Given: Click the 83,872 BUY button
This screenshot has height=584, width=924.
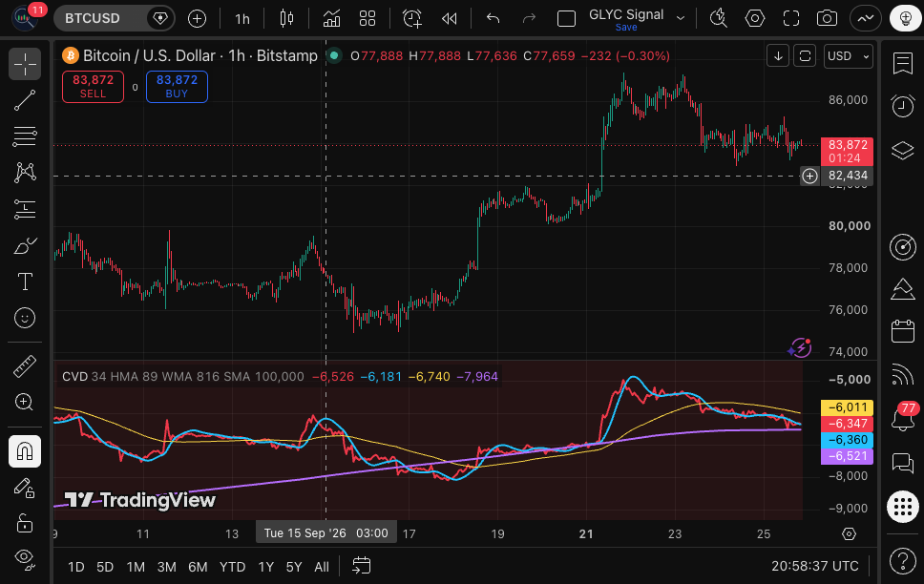Looking at the screenshot, I should (177, 87).
